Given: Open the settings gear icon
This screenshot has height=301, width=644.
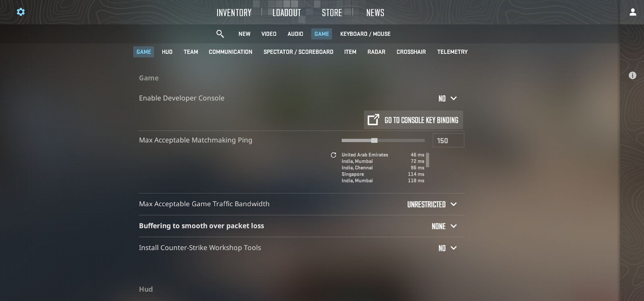Looking at the screenshot, I should (21, 12).
